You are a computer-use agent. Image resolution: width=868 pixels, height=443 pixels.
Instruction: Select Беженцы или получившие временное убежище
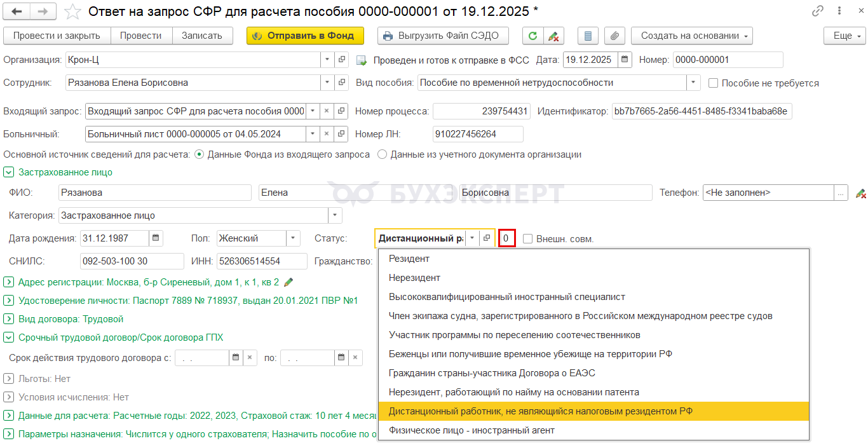point(593,354)
